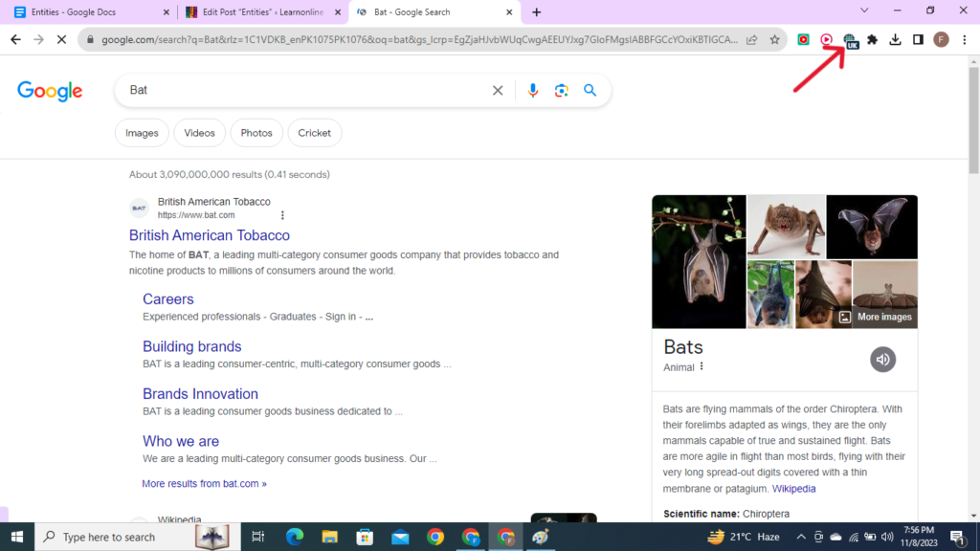The width and height of the screenshot is (980, 551).
Task: Search by image with Google Lens
Action: coord(561,91)
